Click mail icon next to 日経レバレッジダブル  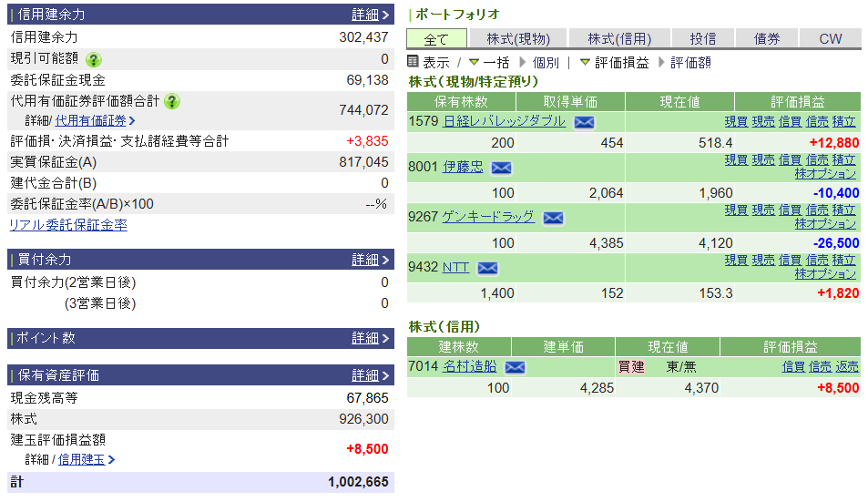(584, 122)
